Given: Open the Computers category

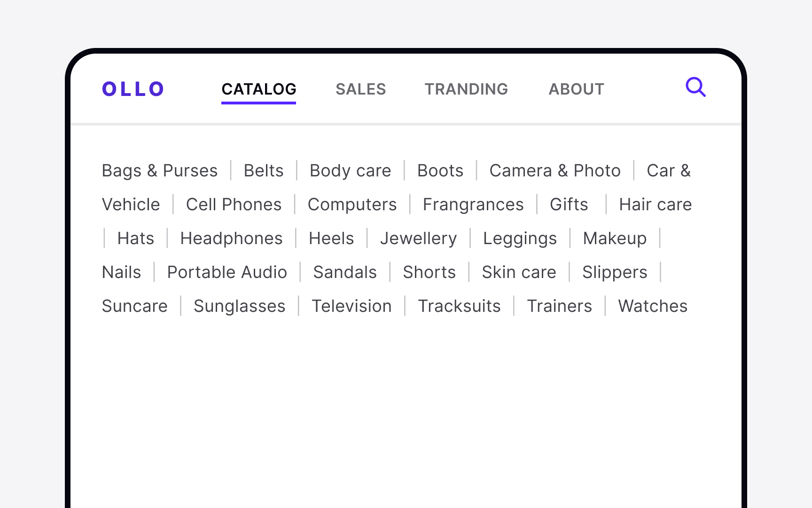Looking at the screenshot, I should pyautogui.click(x=352, y=205).
